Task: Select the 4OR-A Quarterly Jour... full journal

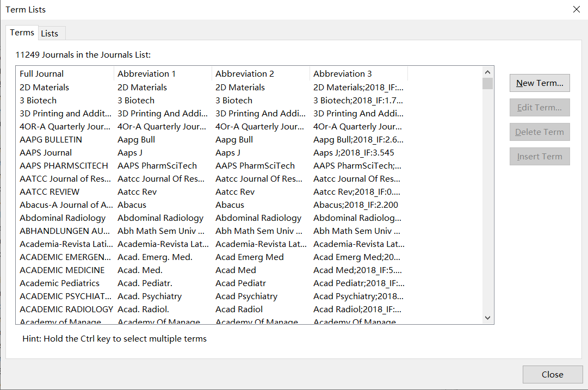Action: 65,126
